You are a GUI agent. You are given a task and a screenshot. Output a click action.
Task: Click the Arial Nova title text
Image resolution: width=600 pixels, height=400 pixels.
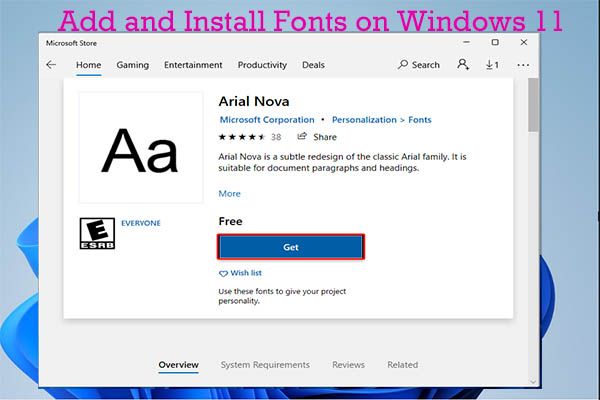click(254, 101)
